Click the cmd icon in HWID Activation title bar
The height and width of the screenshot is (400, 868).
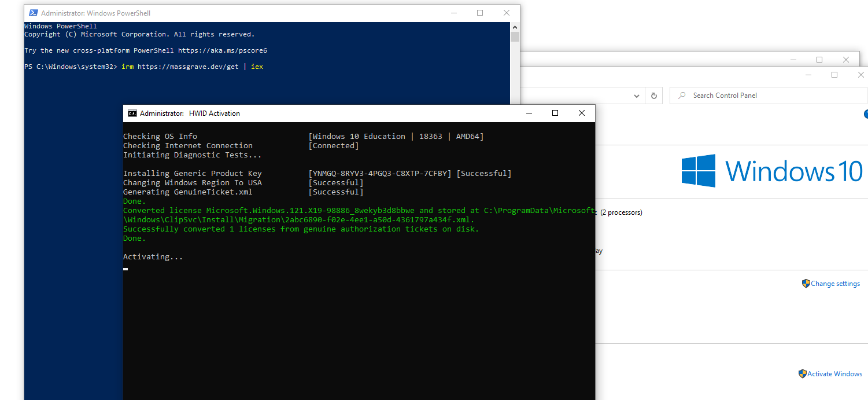coord(132,113)
